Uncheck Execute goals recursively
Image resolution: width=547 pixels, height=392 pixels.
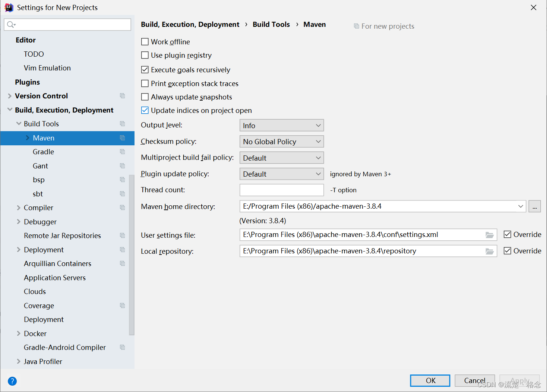[145, 70]
